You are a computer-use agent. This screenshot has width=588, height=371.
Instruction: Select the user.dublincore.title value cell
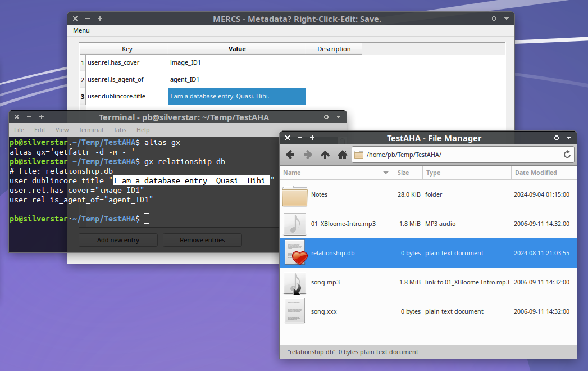click(236, 96)
